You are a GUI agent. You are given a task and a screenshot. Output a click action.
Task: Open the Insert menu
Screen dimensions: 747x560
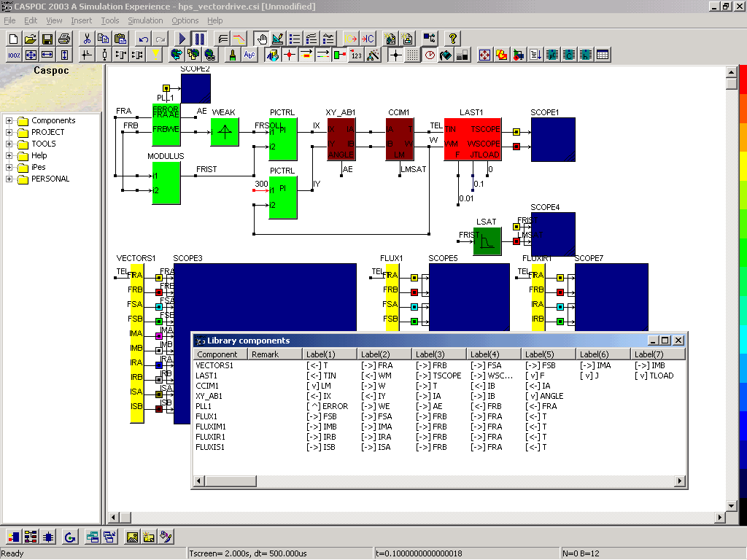82,20
